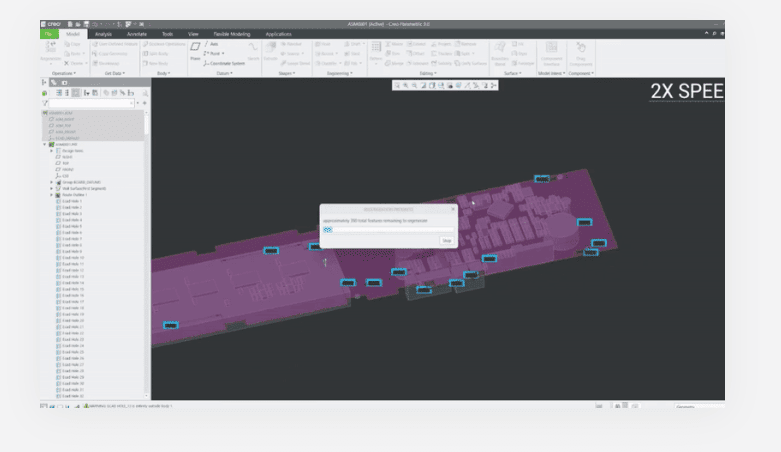Click the Refit icon in the graphics toolbar
The width and height of the screenshot is (781, 452).
[397, 86]
